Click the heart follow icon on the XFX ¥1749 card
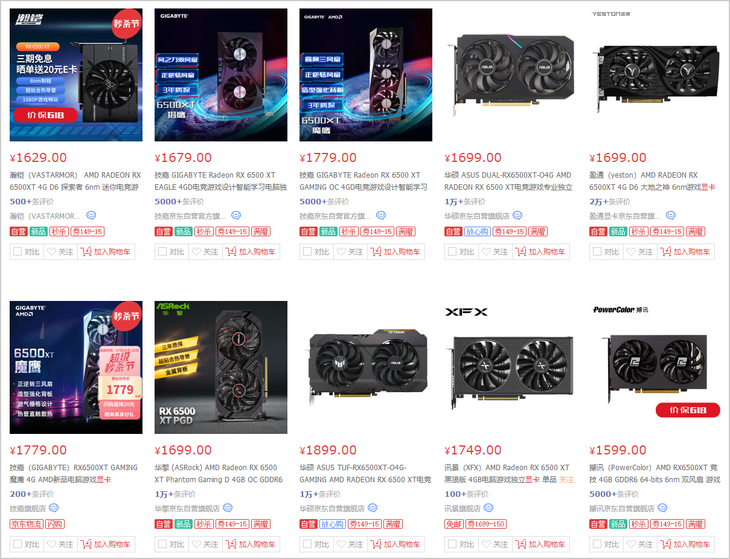Viewport: 730px width, 559px height. click(x=487, y=544)
